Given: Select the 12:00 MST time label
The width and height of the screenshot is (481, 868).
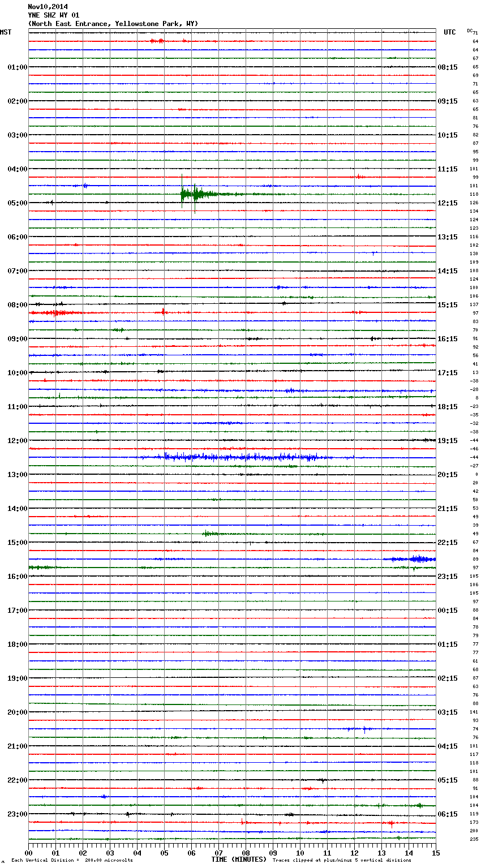Looking at the screenshot, I should pyautogui.click(x=18, y=441).
